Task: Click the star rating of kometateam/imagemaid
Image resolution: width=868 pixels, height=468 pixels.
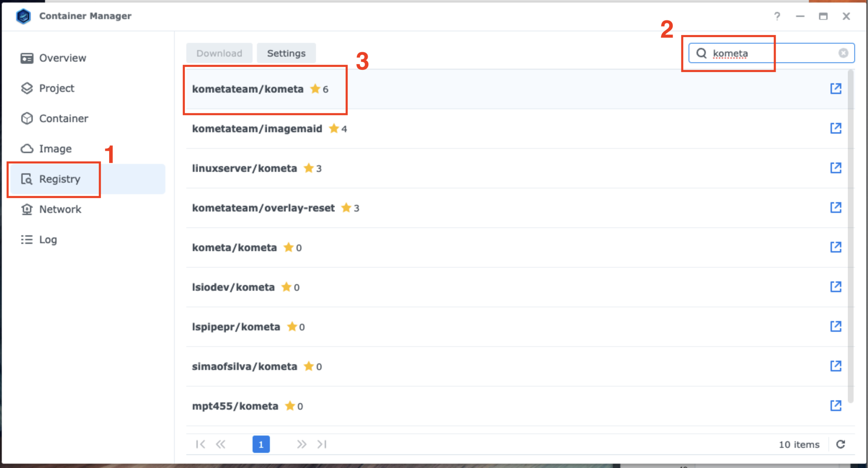Action: click(338, 129)
